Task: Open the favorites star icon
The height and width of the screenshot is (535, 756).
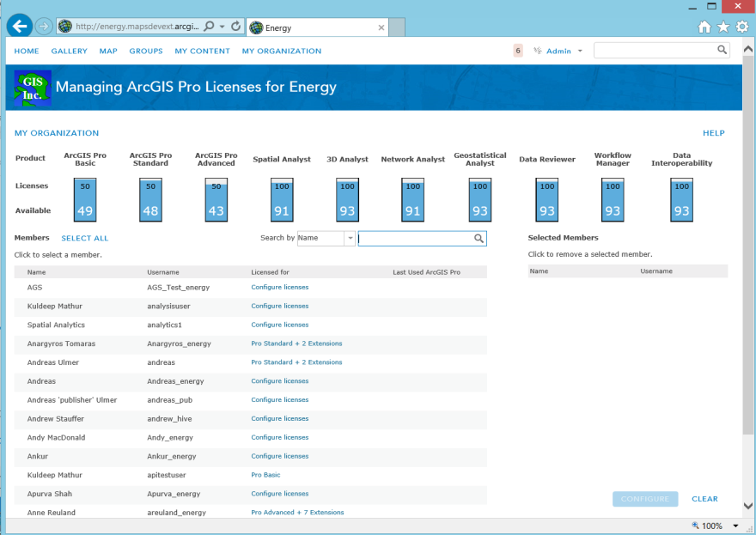Action: 723,27
